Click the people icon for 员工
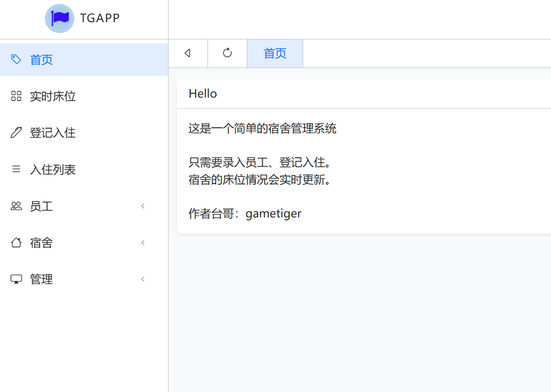Screen dimensions: 551x392 coord(16,206)
